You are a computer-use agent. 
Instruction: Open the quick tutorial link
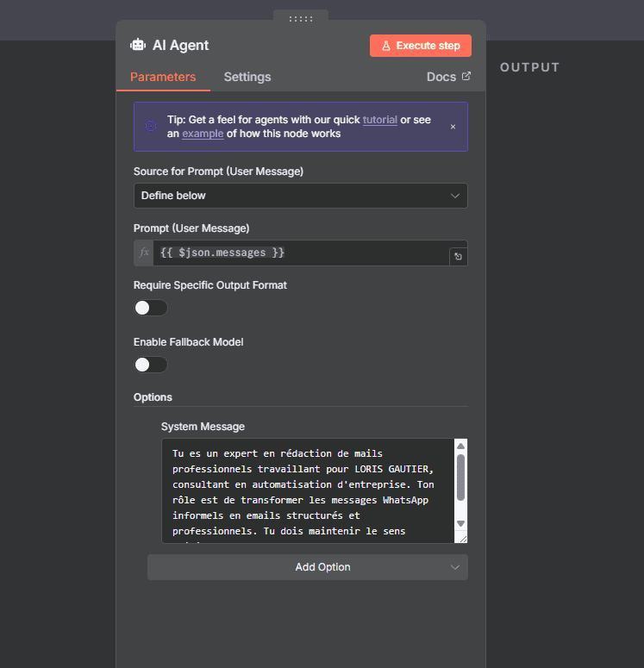pos(379,120)
